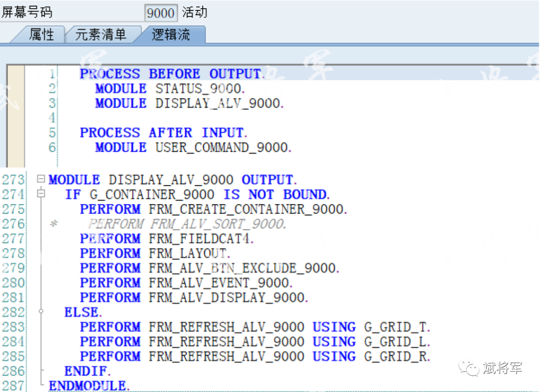540x392 pixels.
Task: Click refresh line using G_GRID_R
Action: coord(255,356)
